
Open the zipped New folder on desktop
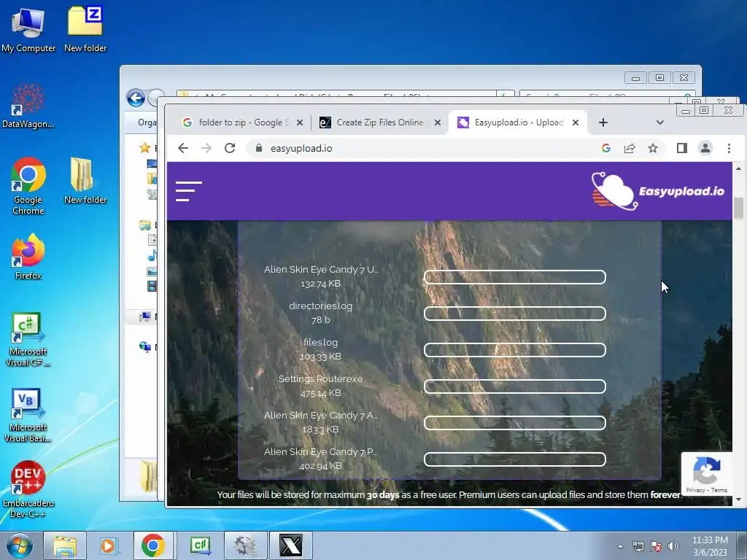tap(85, 29)
